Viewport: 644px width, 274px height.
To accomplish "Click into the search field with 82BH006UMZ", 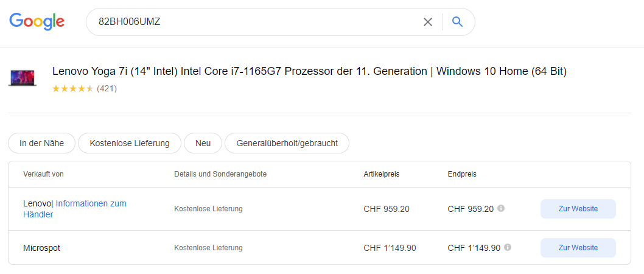I will pos(256,23).
